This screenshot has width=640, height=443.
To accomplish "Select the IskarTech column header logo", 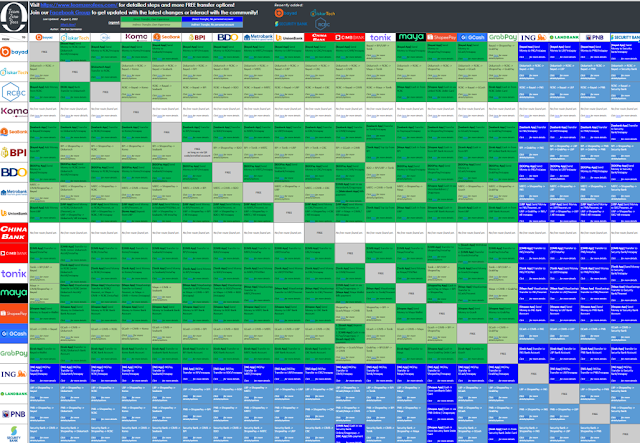I will click(x=75, y=38).
